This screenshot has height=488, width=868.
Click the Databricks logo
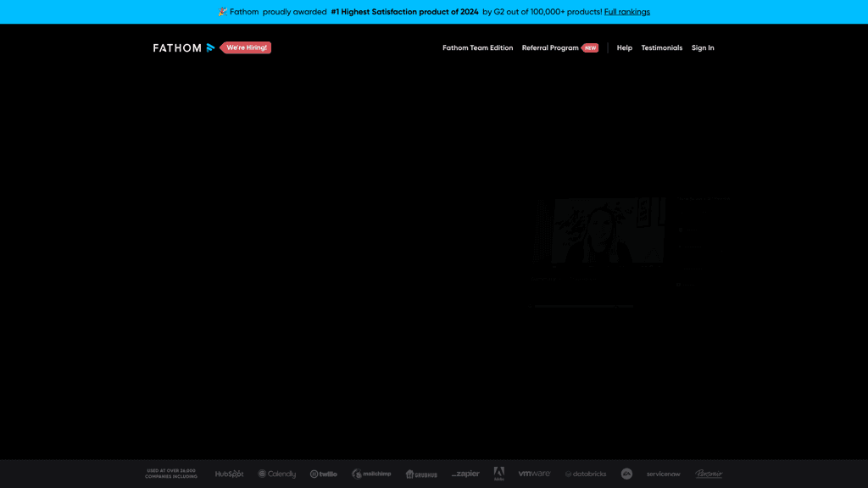pyautogui.click(x=586, y=474)
